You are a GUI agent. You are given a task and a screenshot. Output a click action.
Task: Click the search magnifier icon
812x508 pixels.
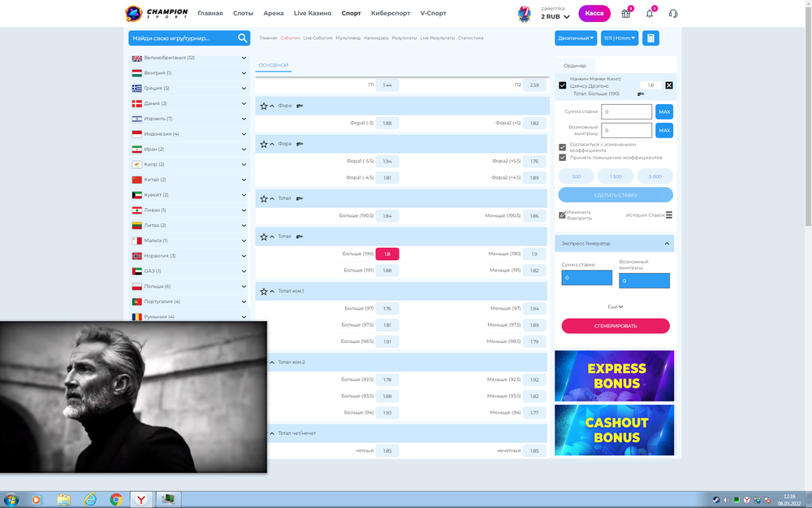point(242,38)
